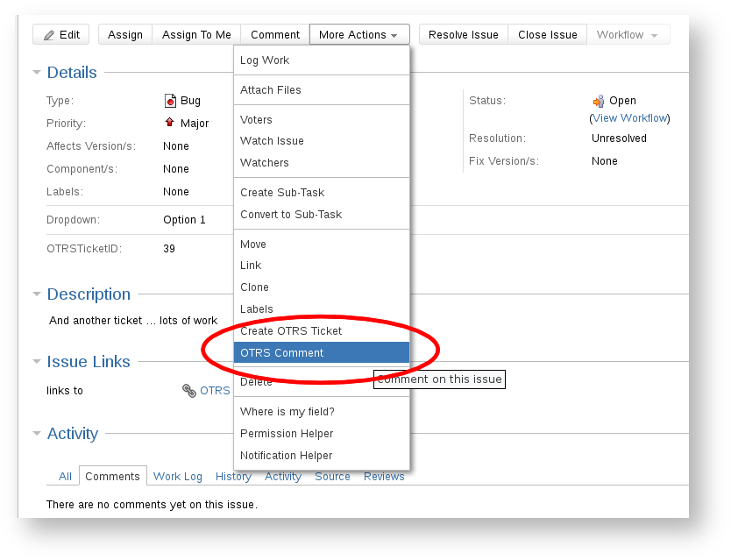This screenshot has width=731, height=560.
Task: Click the Major priority arrow icon
Action: pyautogui.click(x=170, y=124)
